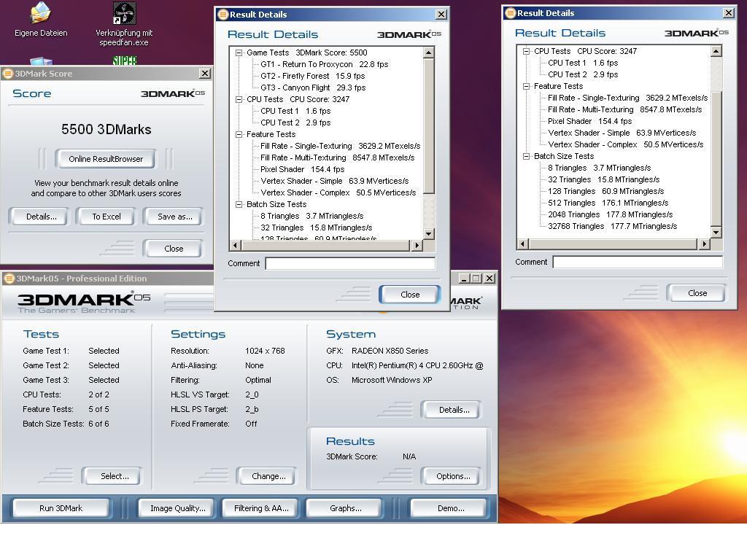Select GT3 - Canyon Flight row
747x560 pixels.
coord(313,87)
